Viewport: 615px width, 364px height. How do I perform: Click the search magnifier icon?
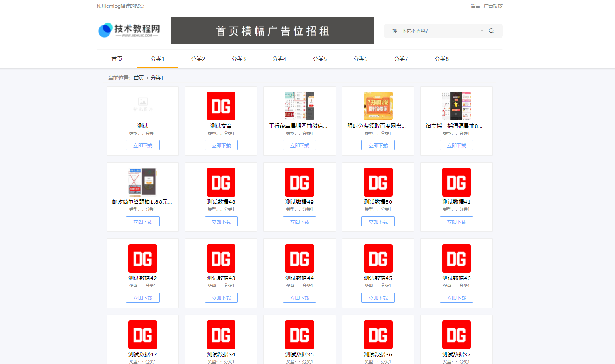coord(491,31)
